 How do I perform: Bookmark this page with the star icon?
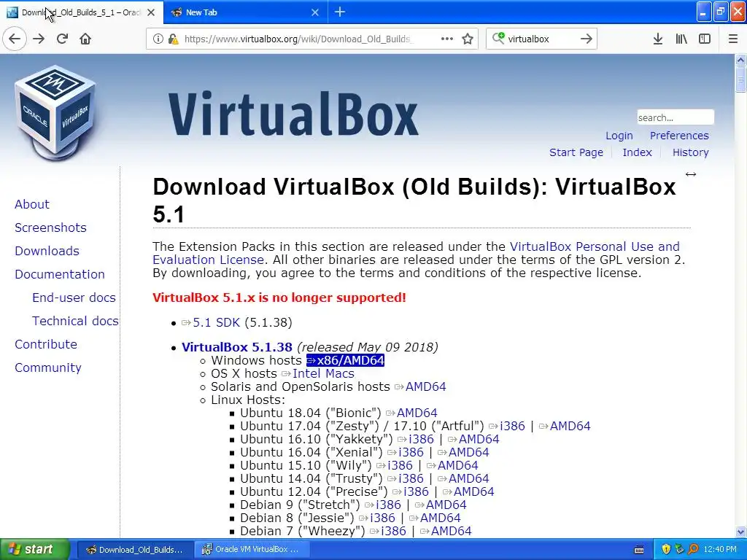click(468, 39)
